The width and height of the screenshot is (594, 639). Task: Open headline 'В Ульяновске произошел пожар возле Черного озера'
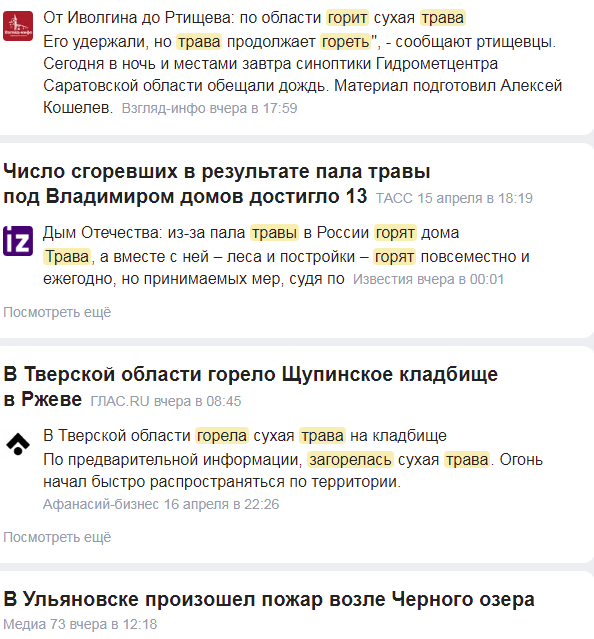tap(269, 599)
